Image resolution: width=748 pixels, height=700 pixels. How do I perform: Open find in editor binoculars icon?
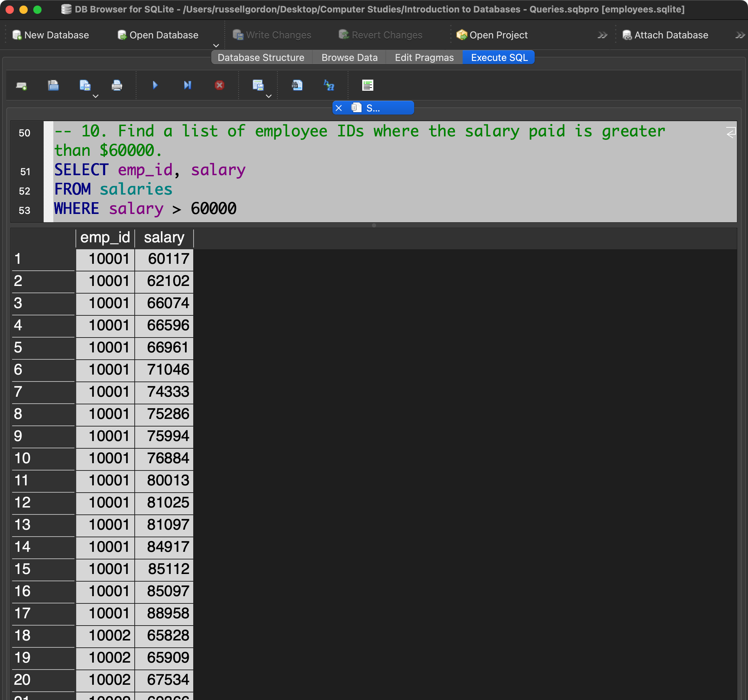tap(297, 86)
